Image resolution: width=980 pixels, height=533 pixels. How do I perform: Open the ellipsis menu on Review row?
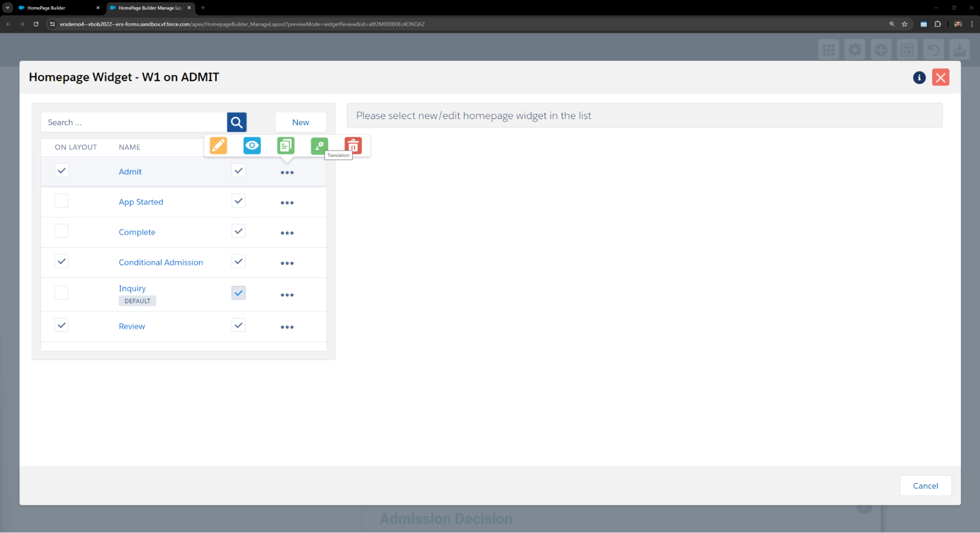click(x=287, y=327)
